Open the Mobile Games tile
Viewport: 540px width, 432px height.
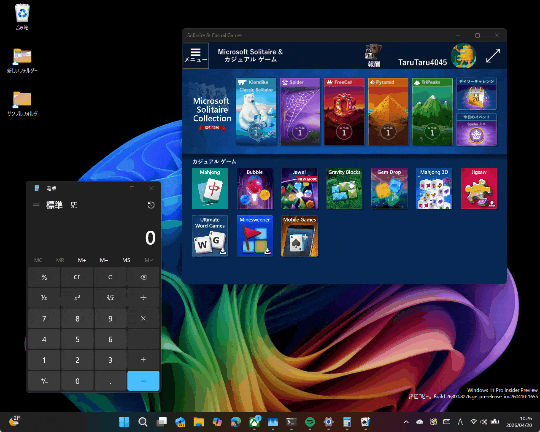[300, 236]
